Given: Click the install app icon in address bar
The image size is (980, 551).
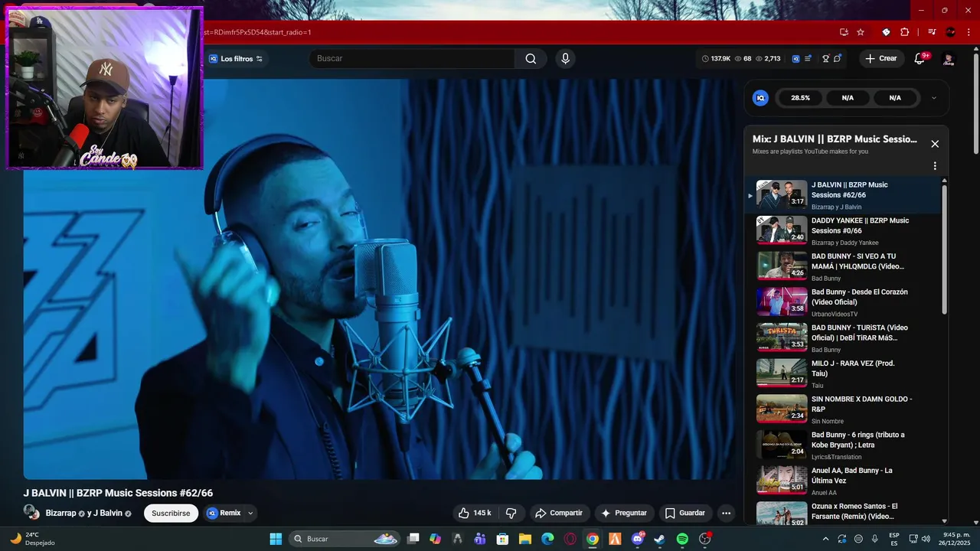Looking at the screenshot, I should pyautogui.click(x=844, y=32).
